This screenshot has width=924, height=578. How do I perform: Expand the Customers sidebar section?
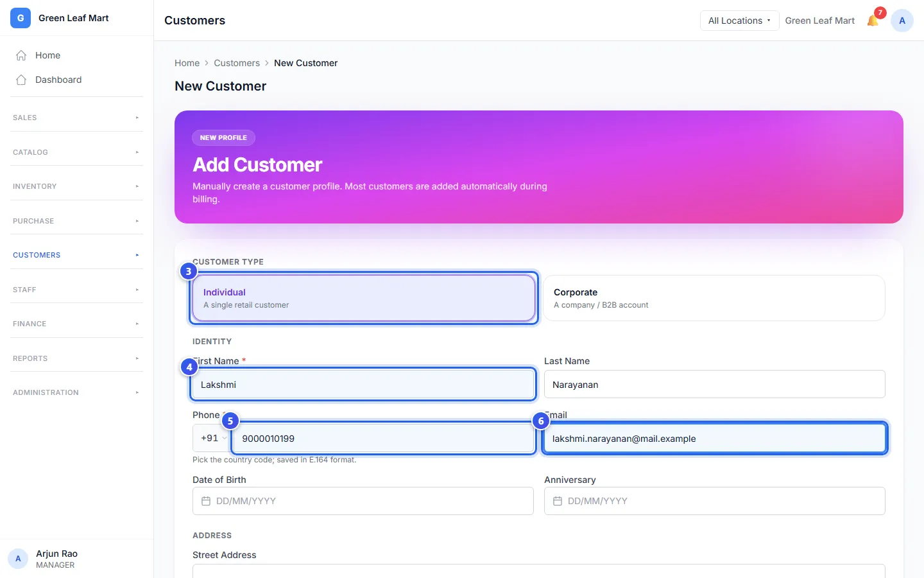tap(76, 255)
